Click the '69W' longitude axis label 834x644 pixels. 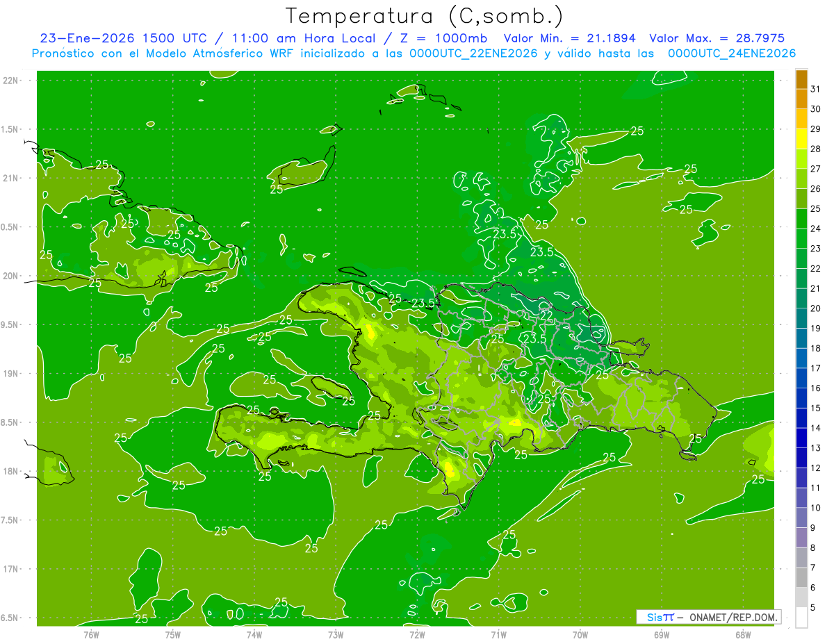coord(661,634)
